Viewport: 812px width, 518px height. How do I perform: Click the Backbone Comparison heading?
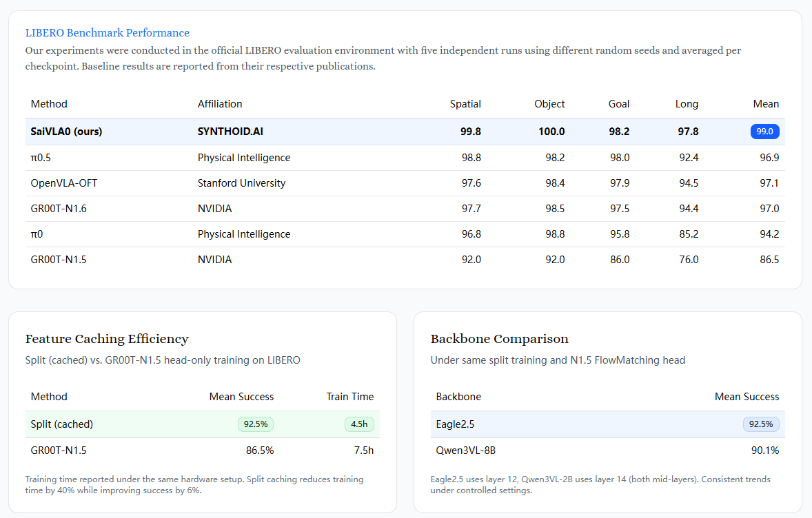tap(500, 339)
